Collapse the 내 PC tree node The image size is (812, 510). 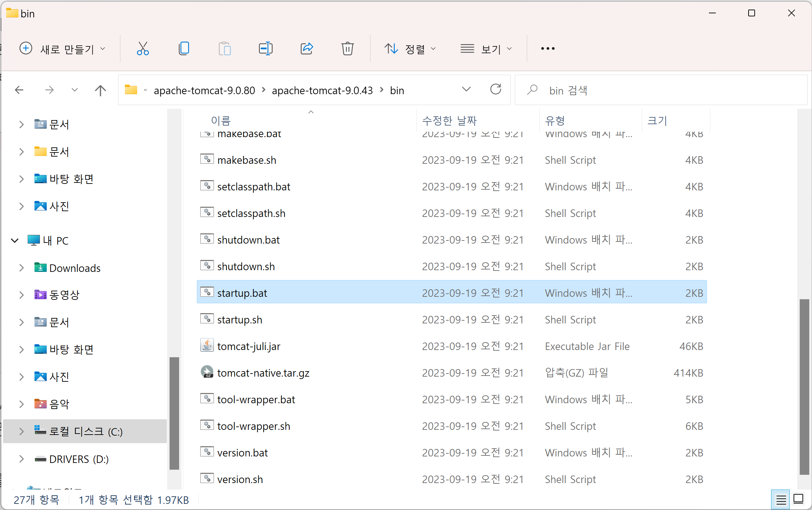(15, 241)
